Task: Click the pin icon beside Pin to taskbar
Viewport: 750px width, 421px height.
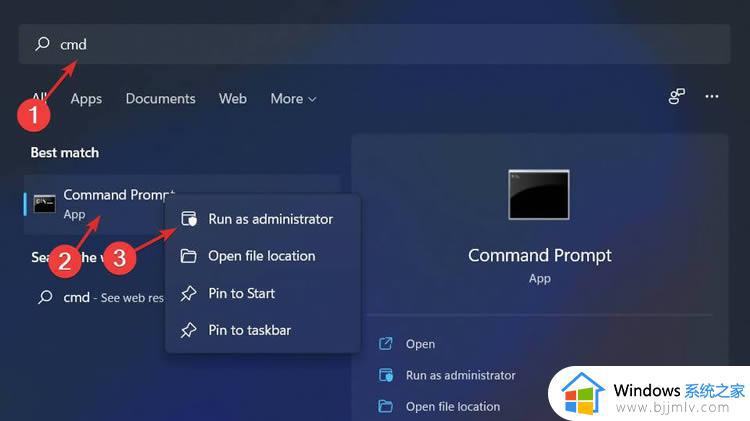Action: [188, 330]
